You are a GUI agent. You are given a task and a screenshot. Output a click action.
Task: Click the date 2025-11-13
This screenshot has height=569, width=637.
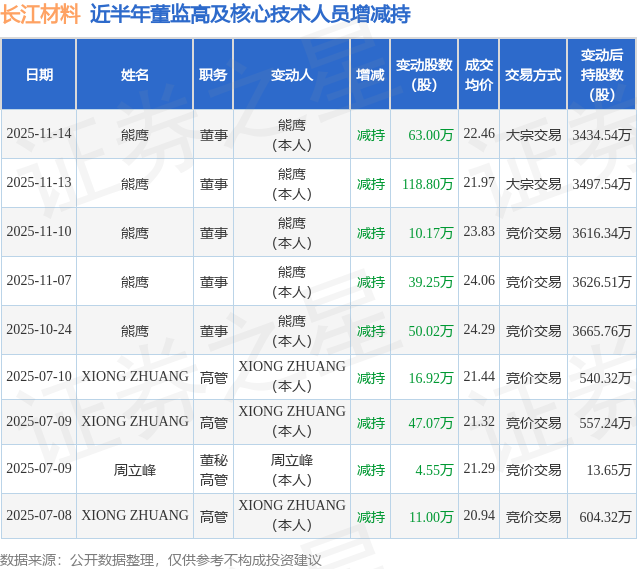(39, 183)
